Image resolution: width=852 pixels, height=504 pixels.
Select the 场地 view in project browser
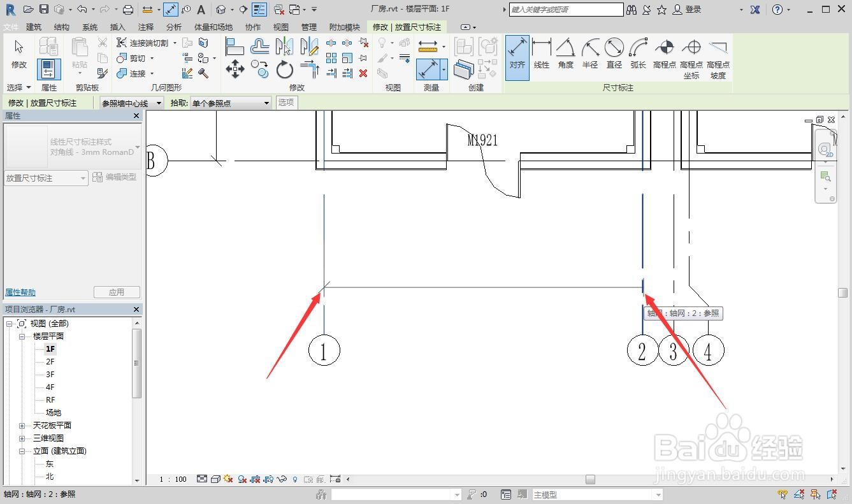tap(54, 412)
